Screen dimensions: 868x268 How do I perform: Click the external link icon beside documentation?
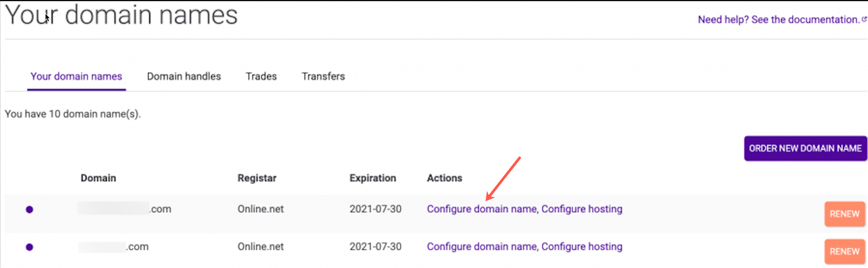pyautogui.click(x=864, y=19)
